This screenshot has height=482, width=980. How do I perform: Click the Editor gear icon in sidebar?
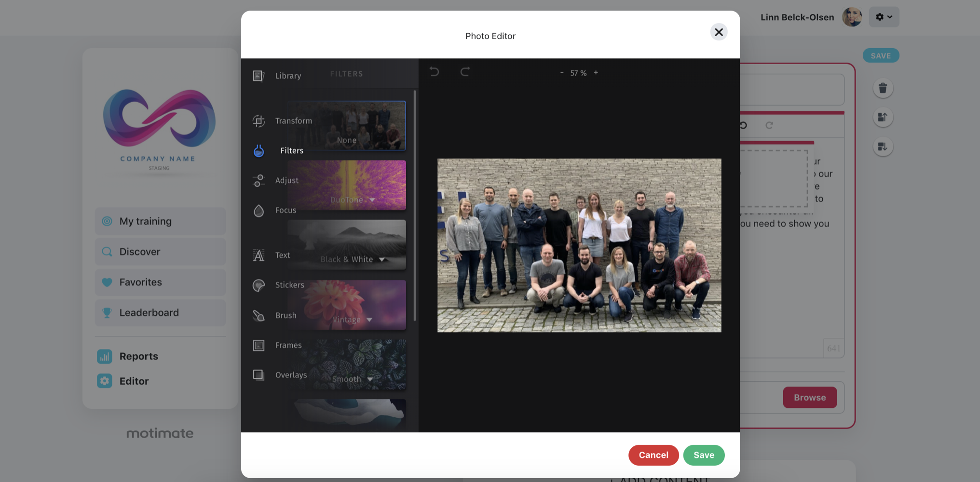click(105, 381)
